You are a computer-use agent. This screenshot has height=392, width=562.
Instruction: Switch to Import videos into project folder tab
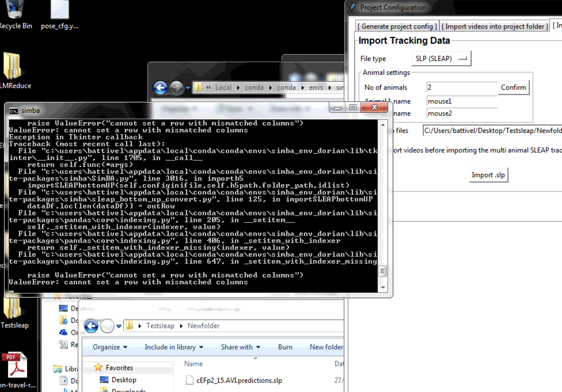(494, 26)
